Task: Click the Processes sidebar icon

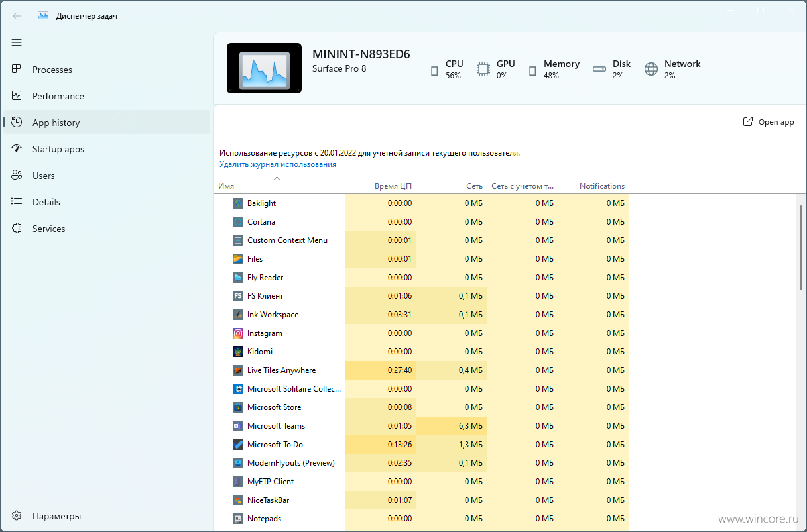Action: [x=17, y=70]
